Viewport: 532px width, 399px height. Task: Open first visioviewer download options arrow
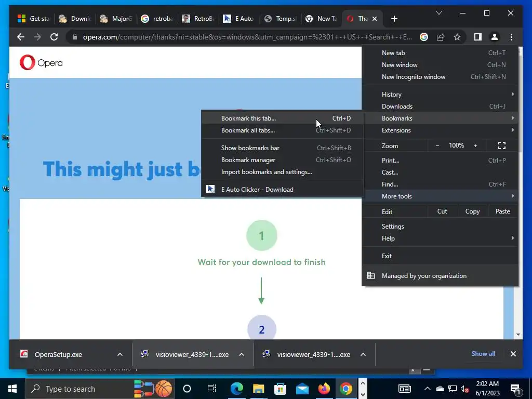(242, 354)
